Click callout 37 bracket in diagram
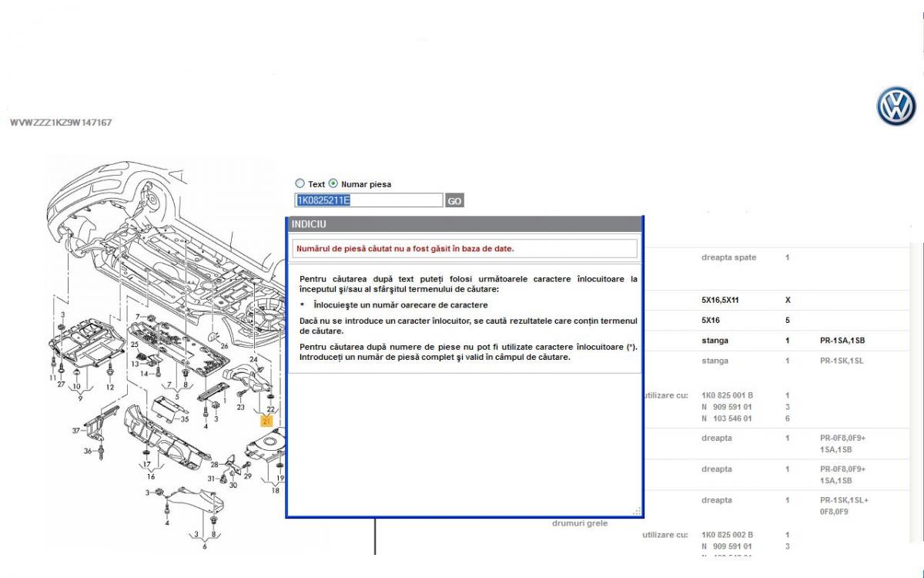This screenshot has height=578, width=924. 76,430
